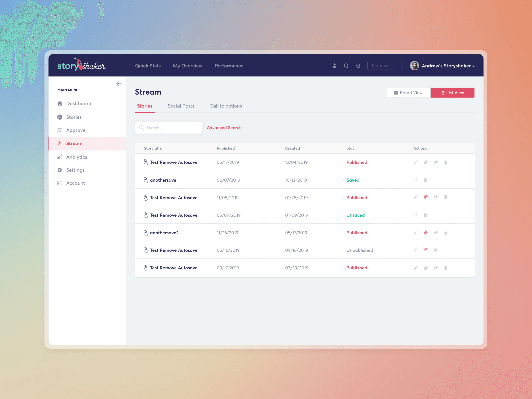Pin the story published 05/17/2019
532x399 pixels.
pyautogui.click(x=425, y=162)
